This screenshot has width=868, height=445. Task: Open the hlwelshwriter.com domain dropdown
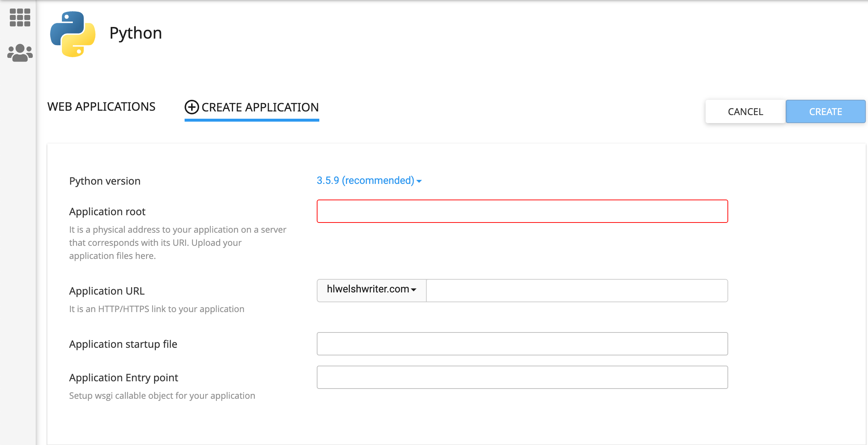click(371, 290)
